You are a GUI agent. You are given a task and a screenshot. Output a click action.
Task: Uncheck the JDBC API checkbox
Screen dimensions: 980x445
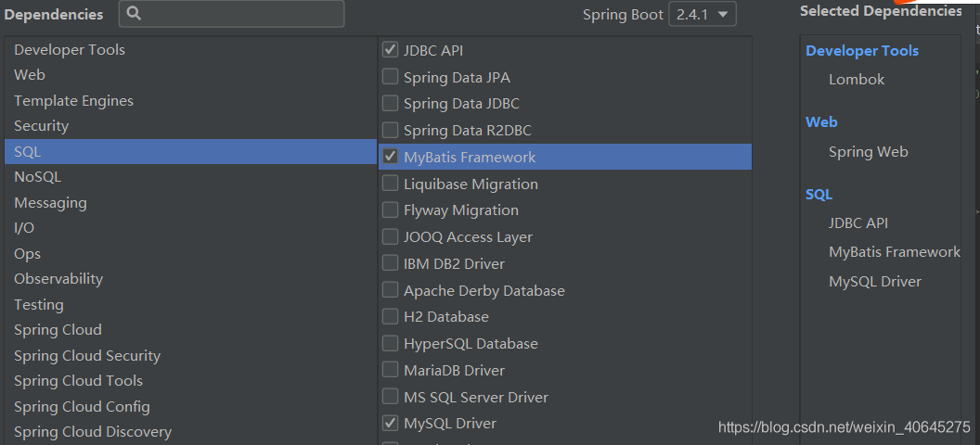(390, 50)
